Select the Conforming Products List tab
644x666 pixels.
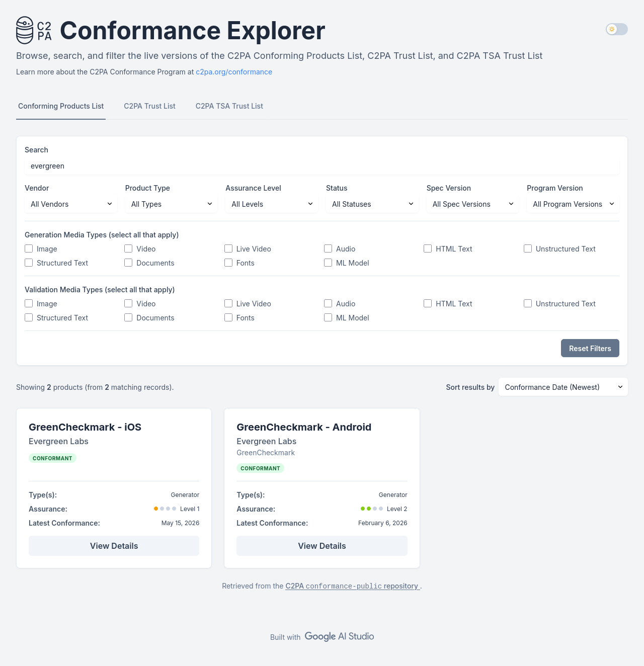(61, 106)
